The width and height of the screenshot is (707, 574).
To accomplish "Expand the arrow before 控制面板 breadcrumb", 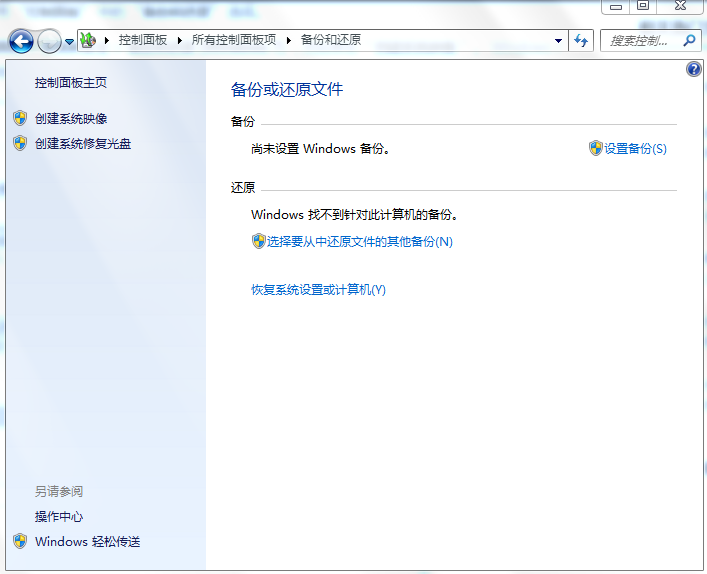I will pos(107,40).
